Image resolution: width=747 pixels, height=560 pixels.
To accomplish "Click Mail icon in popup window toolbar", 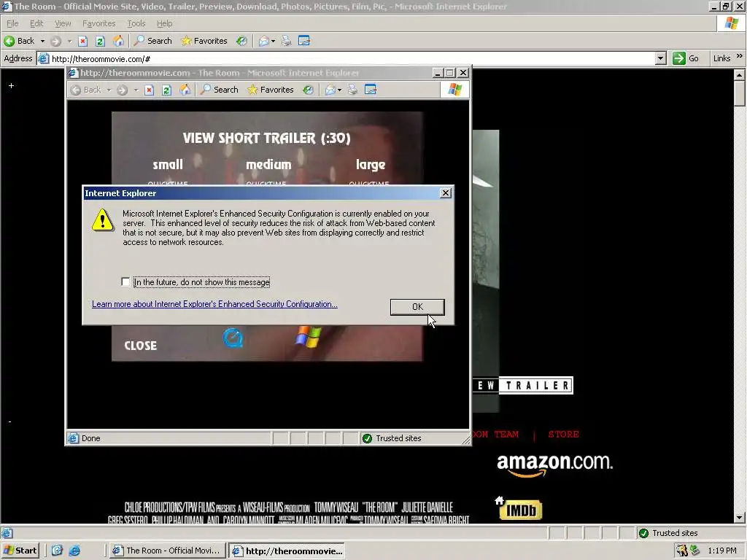I will coord(330,90).
